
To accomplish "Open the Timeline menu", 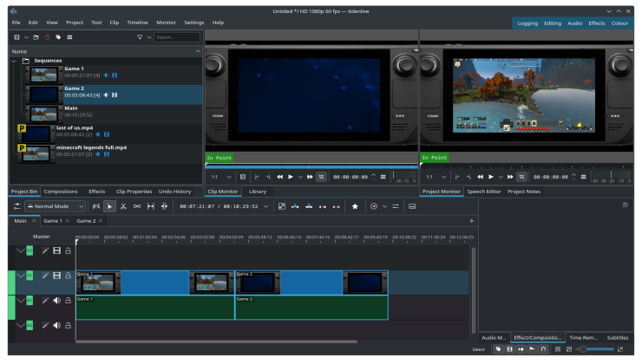I will (137, 23).
